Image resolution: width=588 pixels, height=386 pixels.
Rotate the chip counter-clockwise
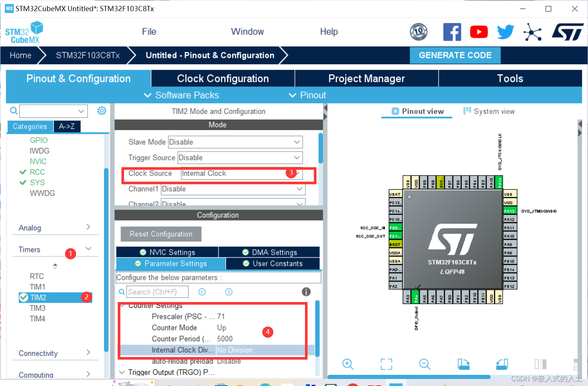pyautogui.click(x=502, y=364)
